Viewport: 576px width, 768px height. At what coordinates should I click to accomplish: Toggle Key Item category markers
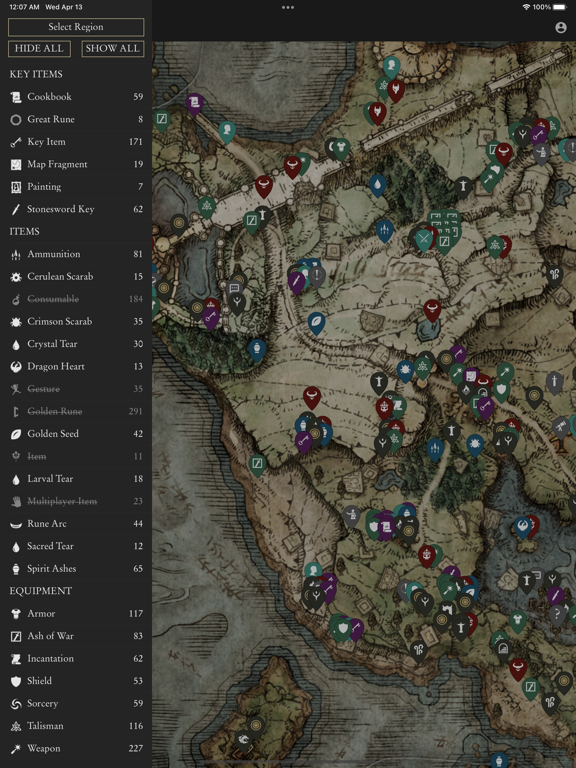coord(76,142)
